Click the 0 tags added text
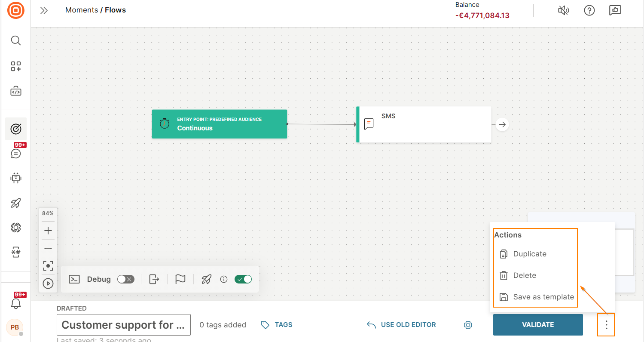Screen dimensions: 644x342 (x=223, y=325)
